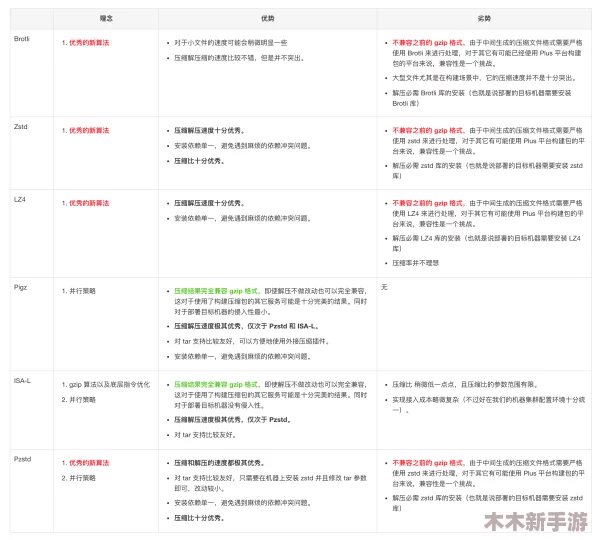
Task: Click "解压必需 LZ4 库的安装" bullet
Action: point(486,243)
